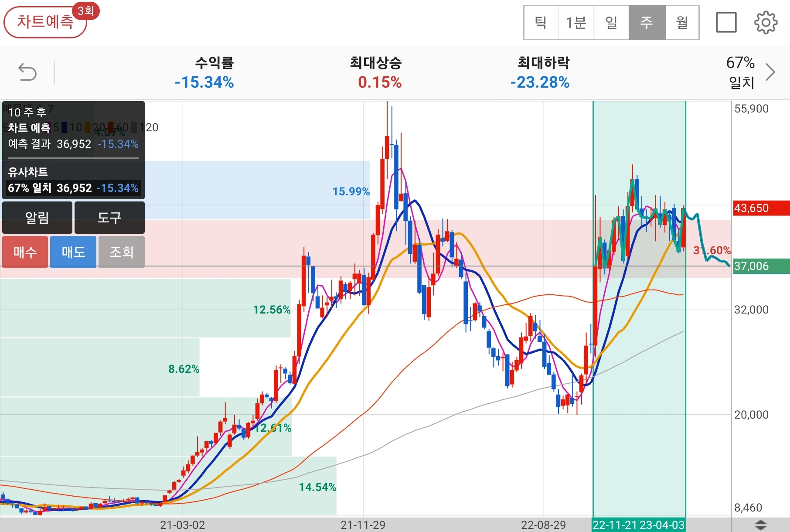The height and width of the screenshot is (532, 790).
Task: Select the 22-11-21 23-04-03 date range marker
Action: 639,525
